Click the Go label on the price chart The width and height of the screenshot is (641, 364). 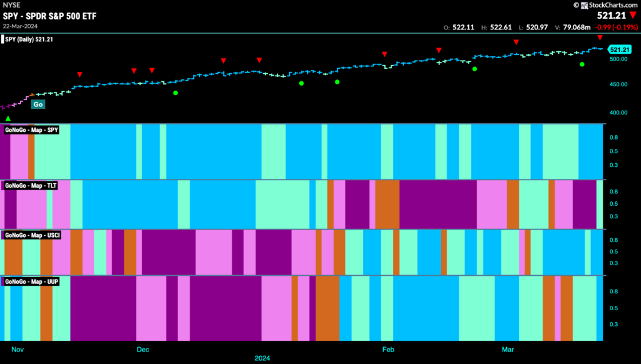38,104
